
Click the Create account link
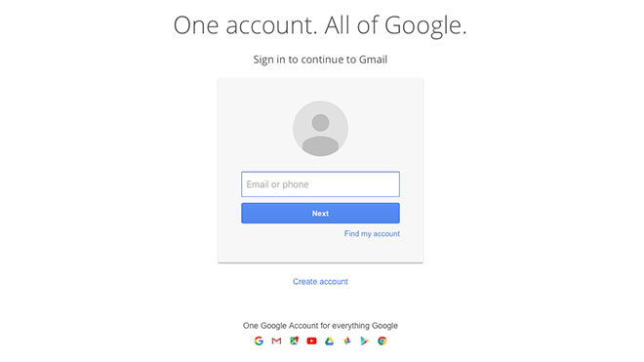pos(320,281)
